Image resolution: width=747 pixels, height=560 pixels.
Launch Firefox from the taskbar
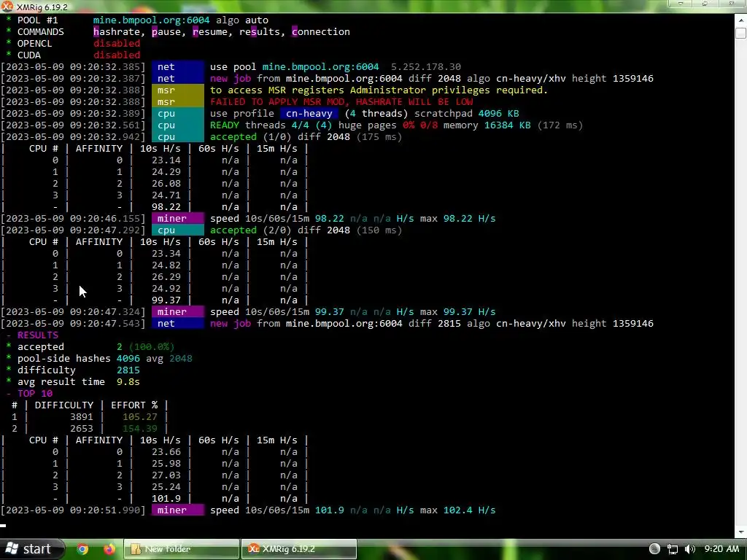[x=109, y=549]
